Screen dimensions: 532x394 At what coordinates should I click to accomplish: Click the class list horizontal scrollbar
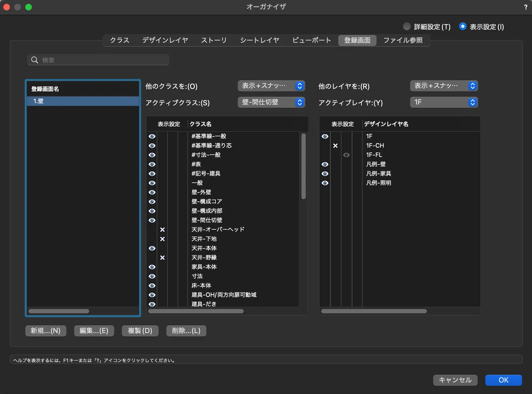(x=196, y=311)
